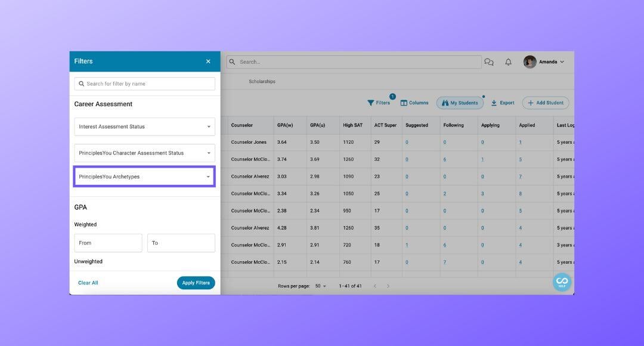Screen dimensions: 644x346
Task: Open rows per page 50 dropdown
Action: click(x=321, y=286)
